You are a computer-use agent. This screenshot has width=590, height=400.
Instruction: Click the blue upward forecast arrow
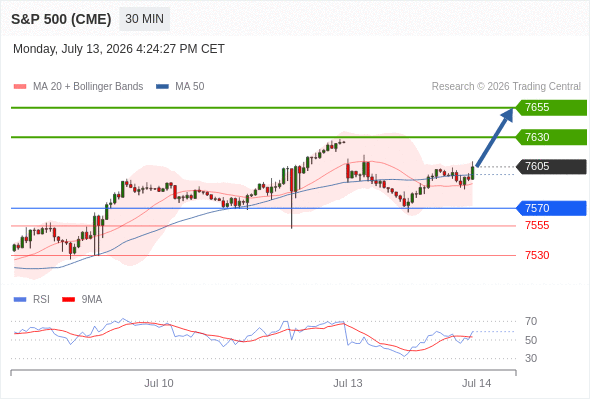click(x=494, y=137)
